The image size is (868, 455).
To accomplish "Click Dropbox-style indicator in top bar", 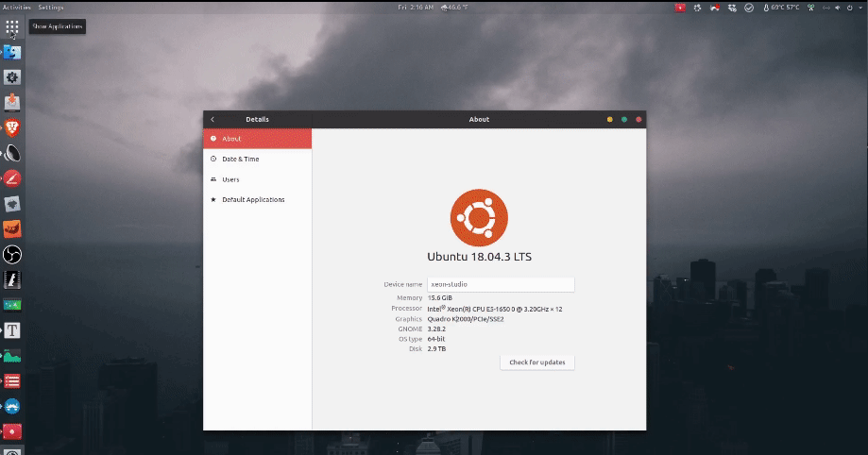I will pos(732,8).
